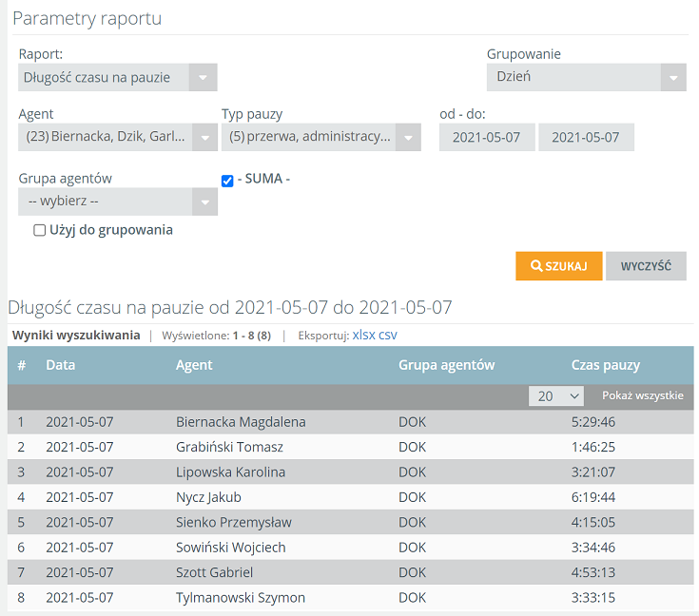The image size is (699, 616).
Task: Expand the Typ pauzy dropdown
Action: [321, 137]
